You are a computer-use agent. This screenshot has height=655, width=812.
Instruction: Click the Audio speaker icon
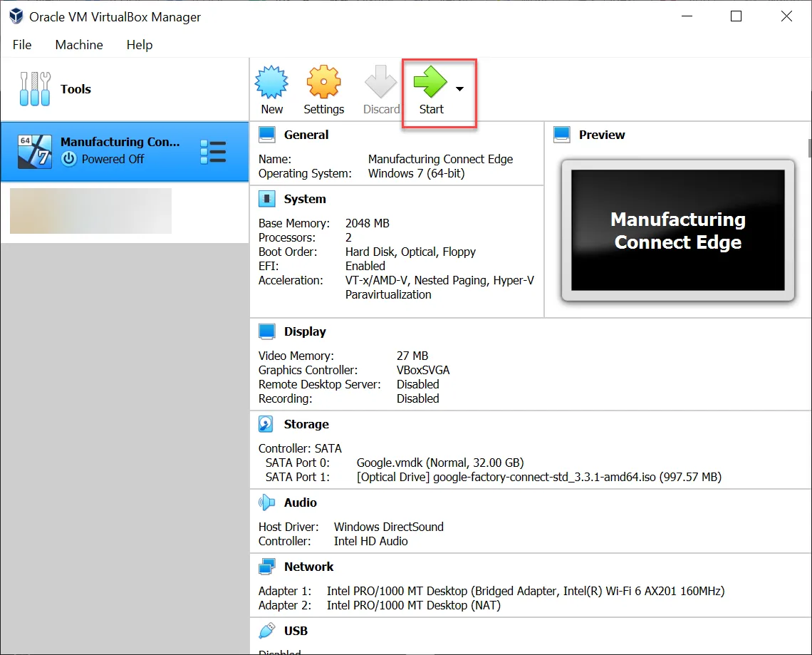click(x=266, y=502)
